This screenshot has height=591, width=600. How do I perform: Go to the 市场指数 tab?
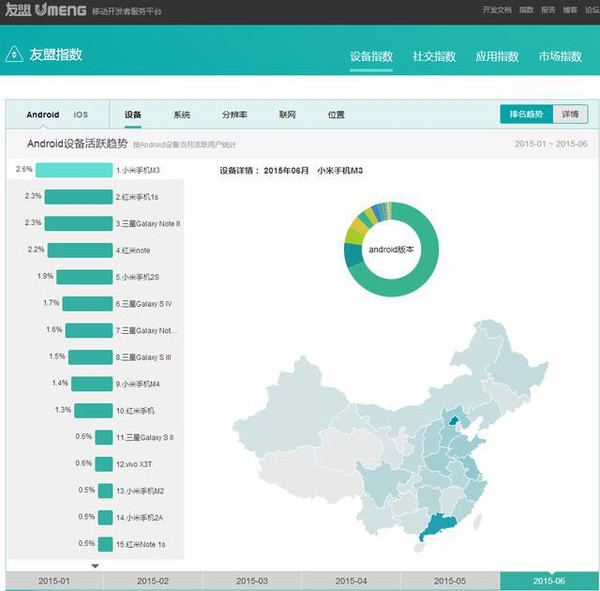(560, 56)
